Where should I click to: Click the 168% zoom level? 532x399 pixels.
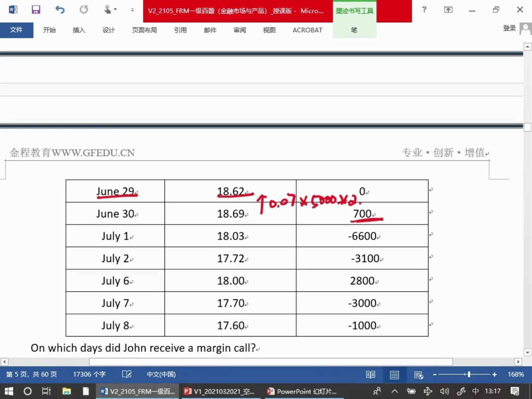(516, 374)
